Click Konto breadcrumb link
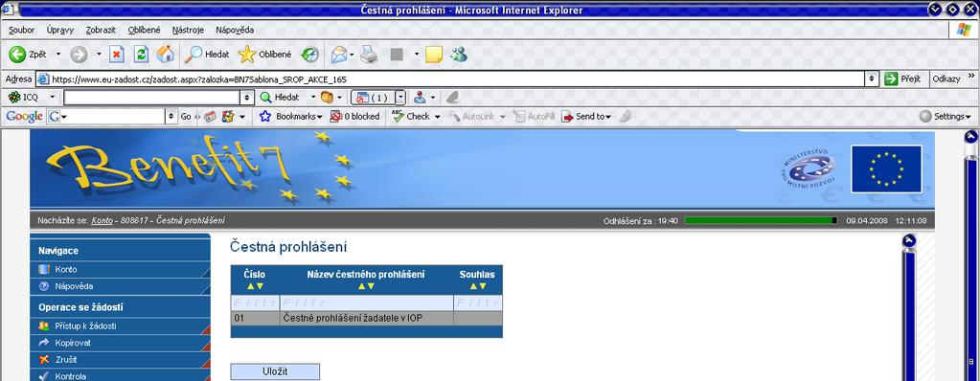 tap(102, 220)
